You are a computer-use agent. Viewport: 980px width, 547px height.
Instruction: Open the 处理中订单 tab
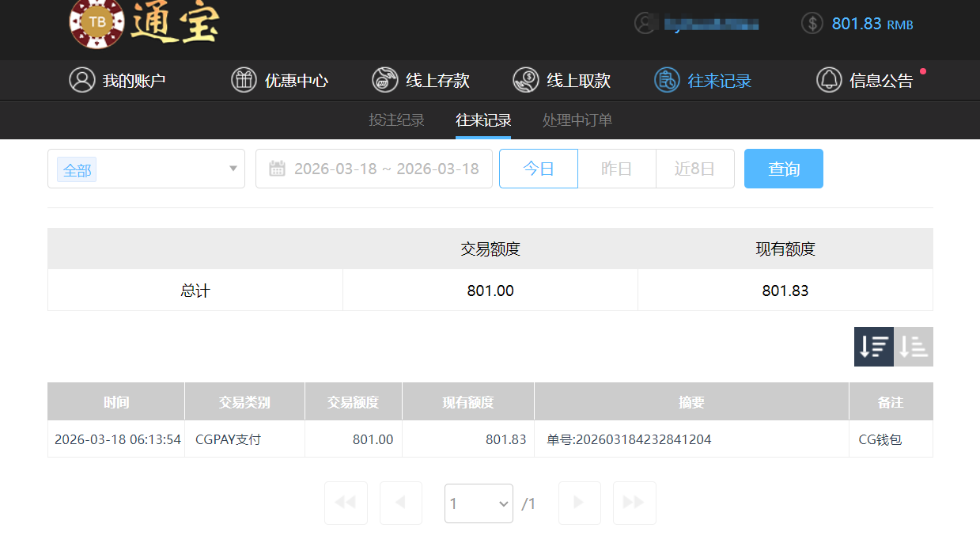click(x=577, y=120)
